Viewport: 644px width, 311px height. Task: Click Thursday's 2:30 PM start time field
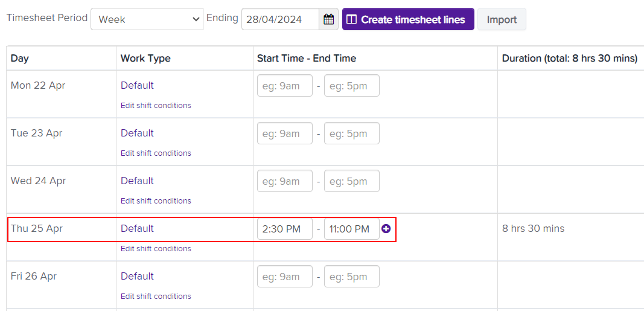point(285,229)
